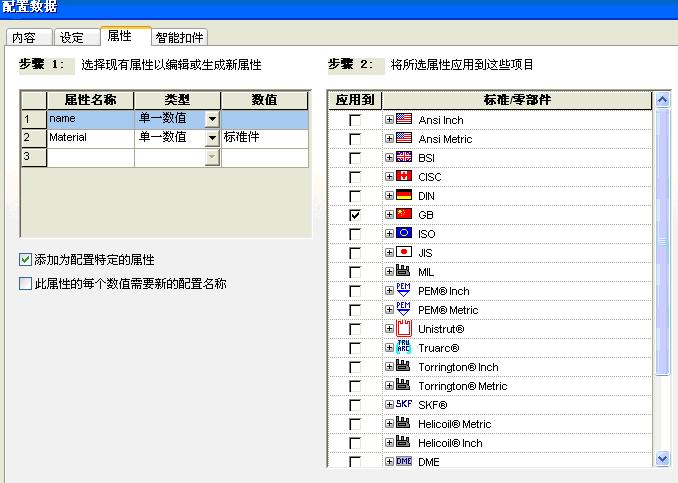The image size is (678, 483).
Task: Check the ISO apply-to checkbox
Action: 355,234
